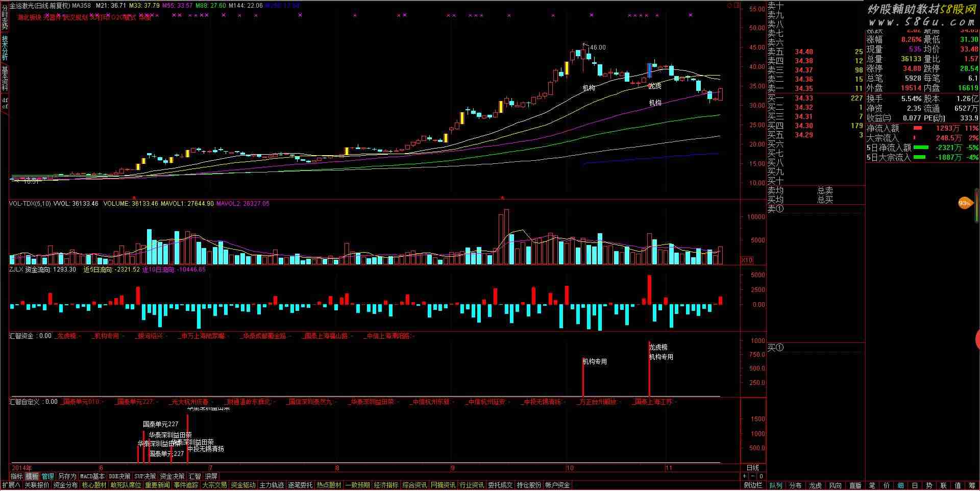This screenshot has height=491, width=980.
Task: Open 经济指标 tab
Action: (x=386, y=485)
